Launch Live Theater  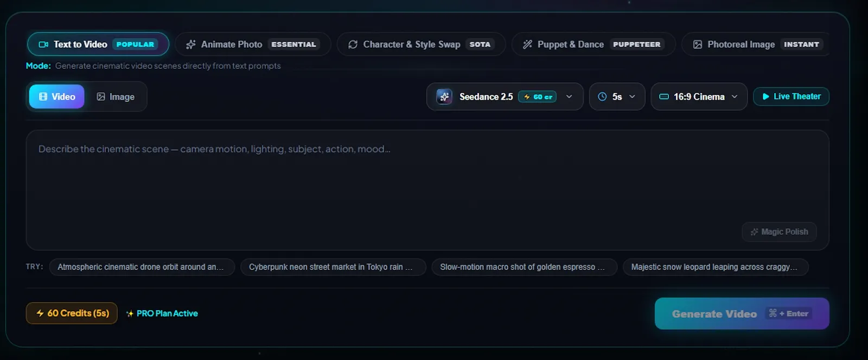point(791,97)
